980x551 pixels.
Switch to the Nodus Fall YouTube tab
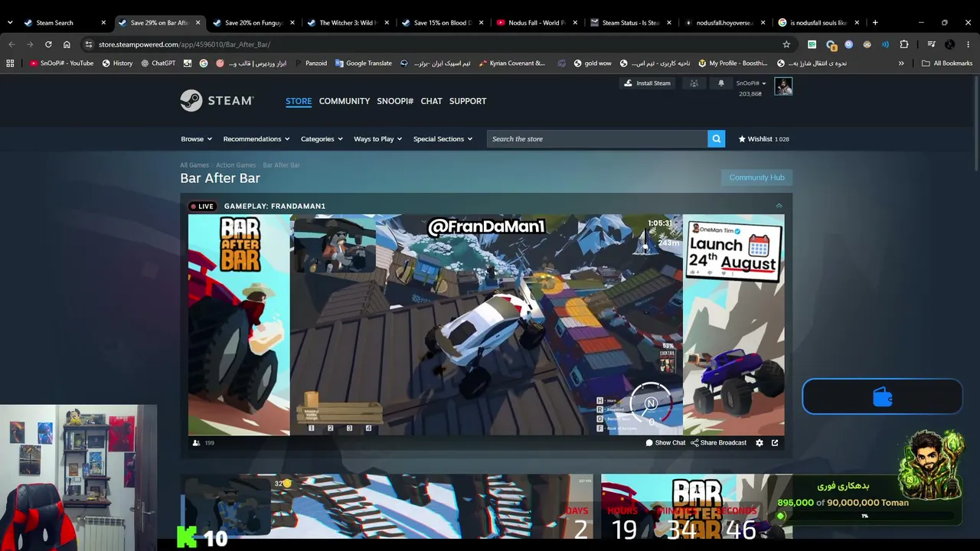click(x=536, y=22)
